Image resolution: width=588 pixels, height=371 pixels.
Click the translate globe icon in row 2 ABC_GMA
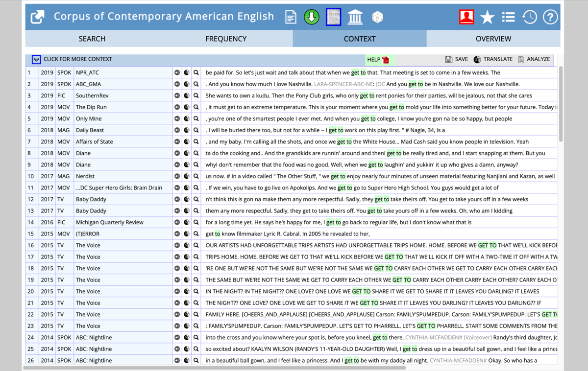[187, 84]
